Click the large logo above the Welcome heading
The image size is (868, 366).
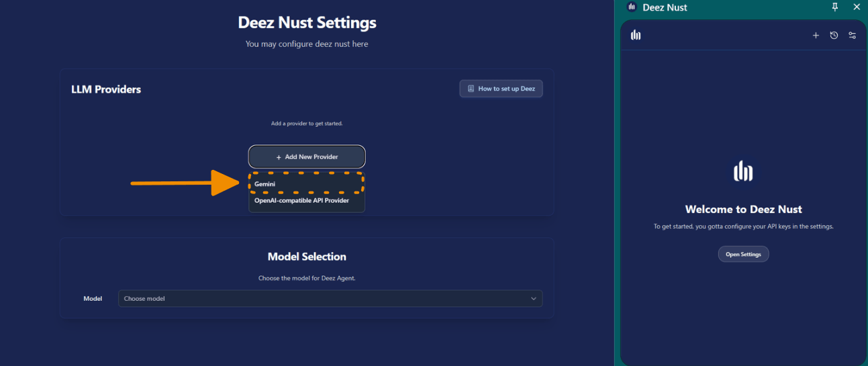point(743,171)
